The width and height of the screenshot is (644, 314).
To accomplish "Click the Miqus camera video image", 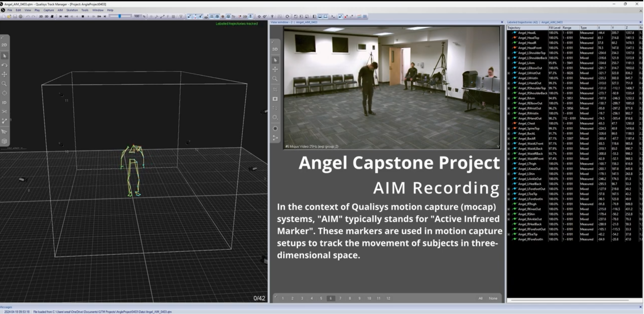I will point(392,87).
